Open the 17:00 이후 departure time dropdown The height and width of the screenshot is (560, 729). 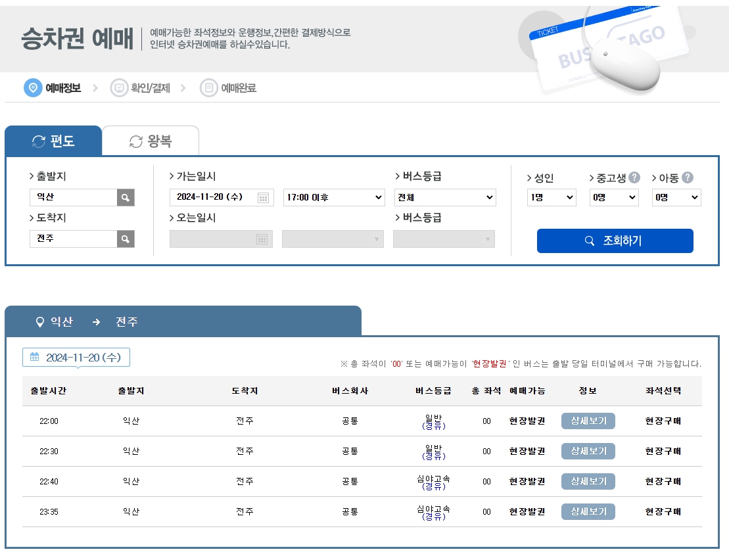click(x=333, y=197)
